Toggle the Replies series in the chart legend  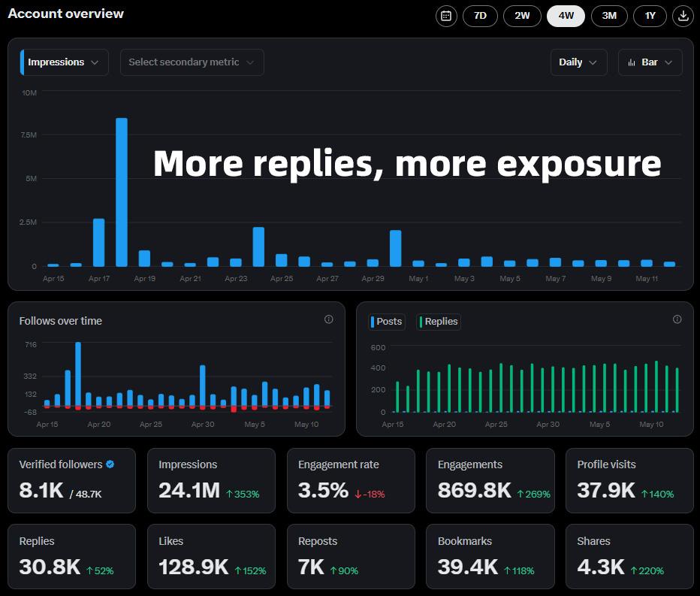[x=438, y=322]
